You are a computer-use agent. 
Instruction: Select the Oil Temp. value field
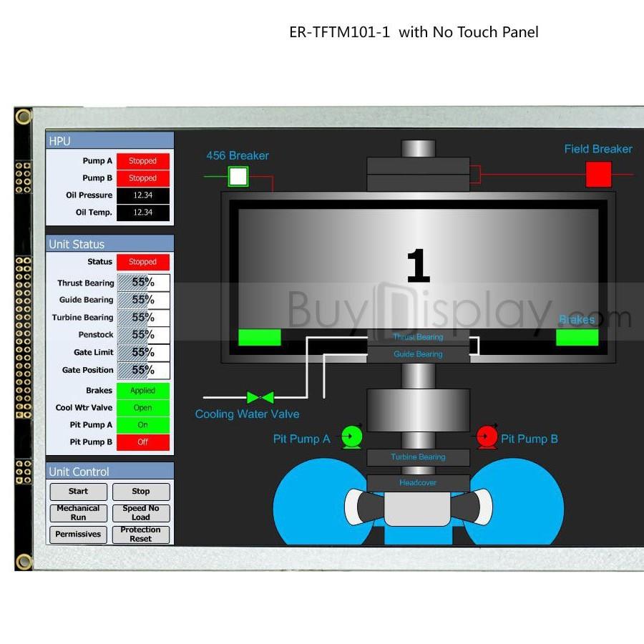point(143,213)
